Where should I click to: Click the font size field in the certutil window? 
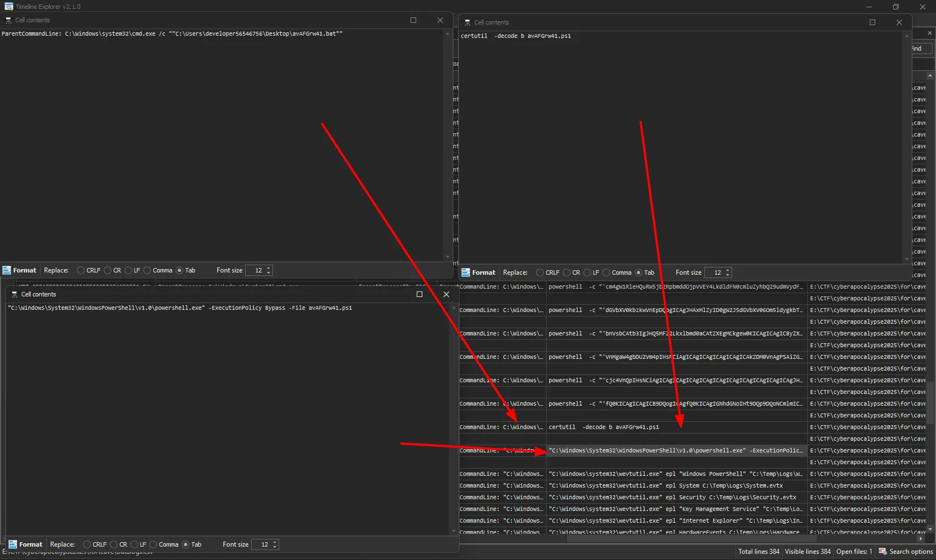click(715, 272)
